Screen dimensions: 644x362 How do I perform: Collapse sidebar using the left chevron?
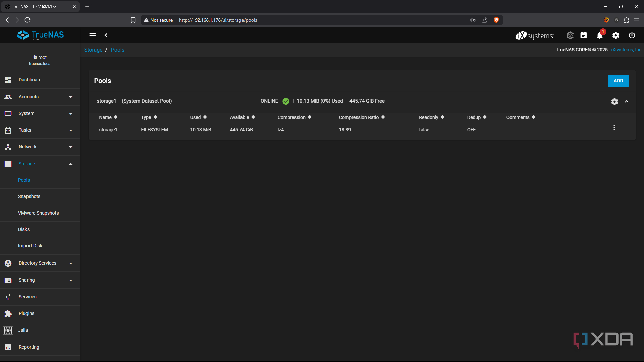(106, 35)
